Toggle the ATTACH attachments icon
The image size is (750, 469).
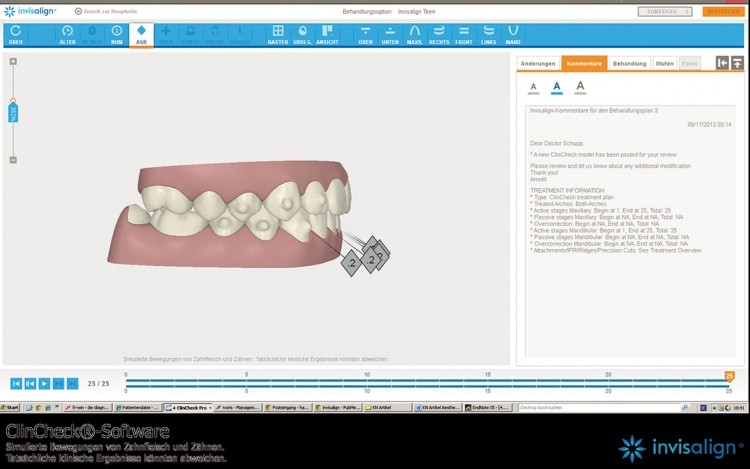pyautogui.click(x=92, y=32)
